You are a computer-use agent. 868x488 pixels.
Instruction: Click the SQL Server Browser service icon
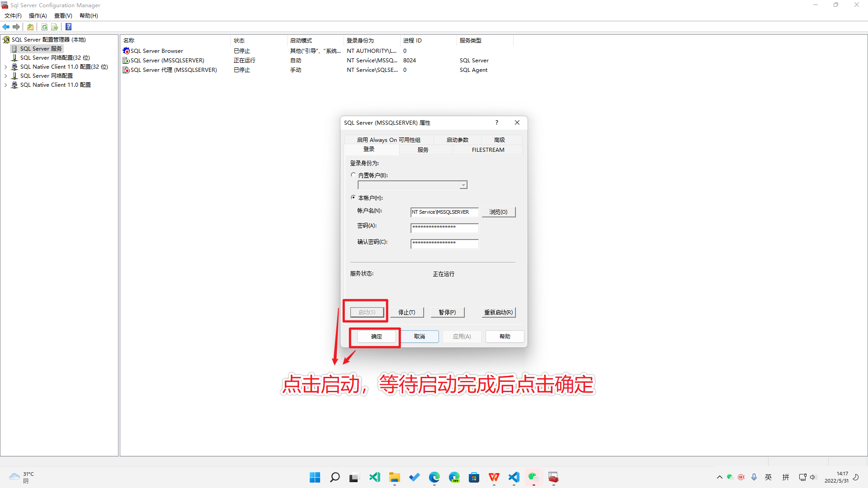tap(126, 51)
